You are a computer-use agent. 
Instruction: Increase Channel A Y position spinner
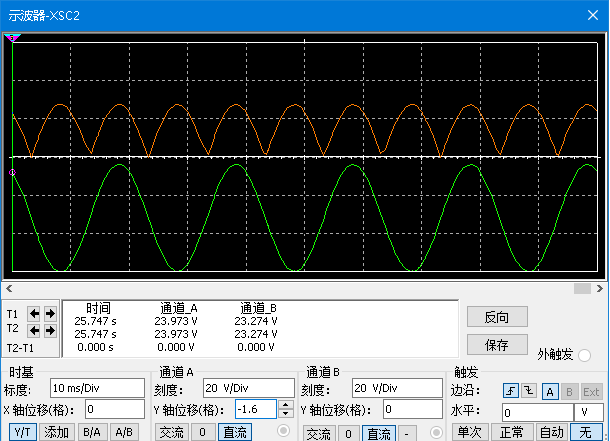(x=286, y=404)
